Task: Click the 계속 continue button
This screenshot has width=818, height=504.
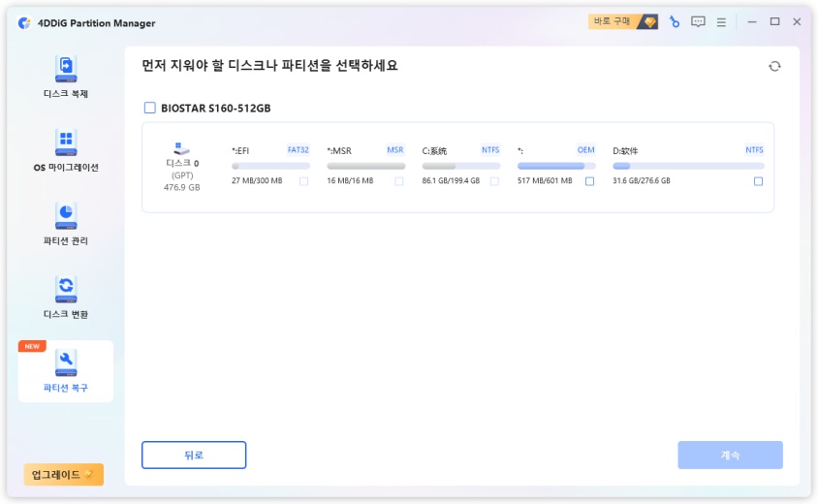Action: (730, 455)
